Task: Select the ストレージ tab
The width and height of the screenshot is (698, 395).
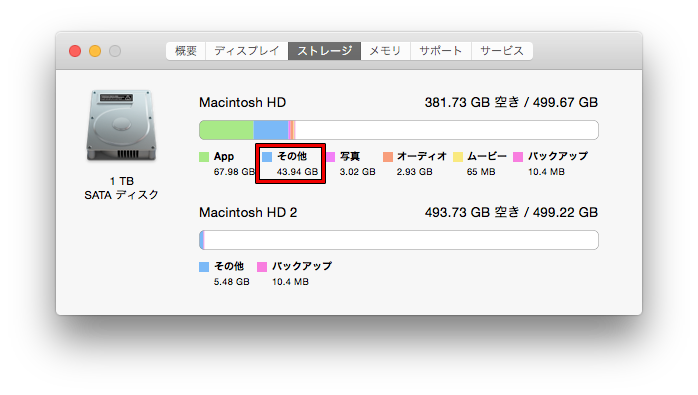Action: [x=325, y=51]
